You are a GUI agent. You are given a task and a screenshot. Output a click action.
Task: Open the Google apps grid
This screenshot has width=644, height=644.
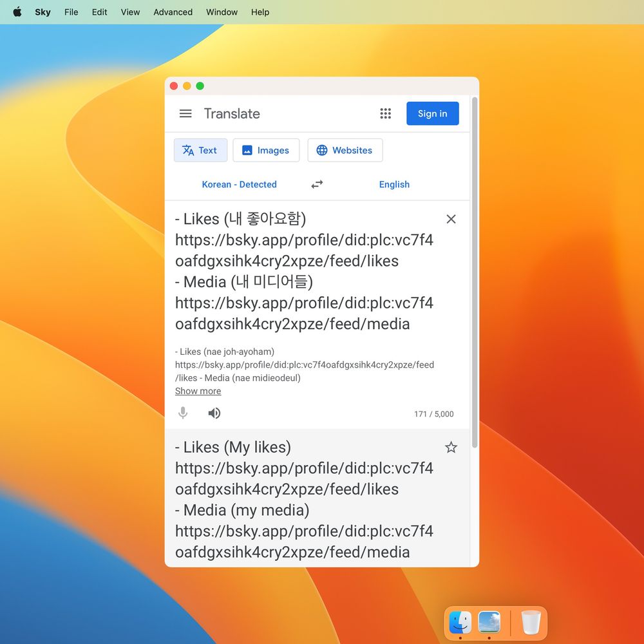(385, 113)
